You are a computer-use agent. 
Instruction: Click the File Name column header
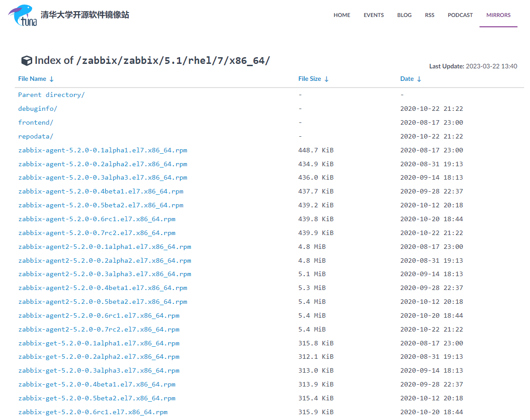pyautogui.click(x=32, y=79)
